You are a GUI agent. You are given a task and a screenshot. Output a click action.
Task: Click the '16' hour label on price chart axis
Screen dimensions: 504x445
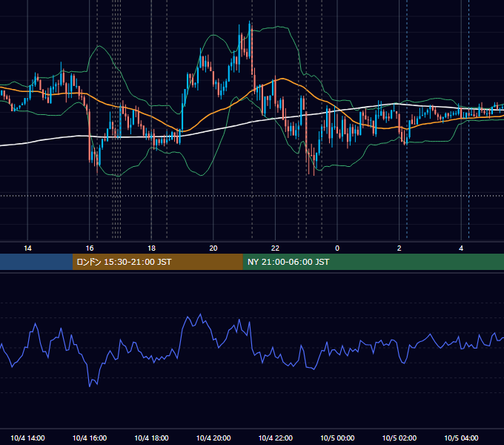click(x=90, y=248)
